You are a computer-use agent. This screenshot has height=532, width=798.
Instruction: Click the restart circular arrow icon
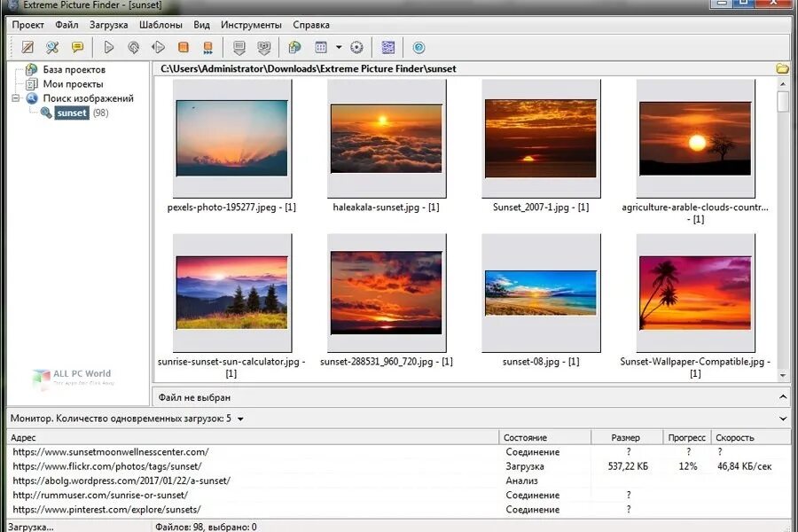(133, 47)
